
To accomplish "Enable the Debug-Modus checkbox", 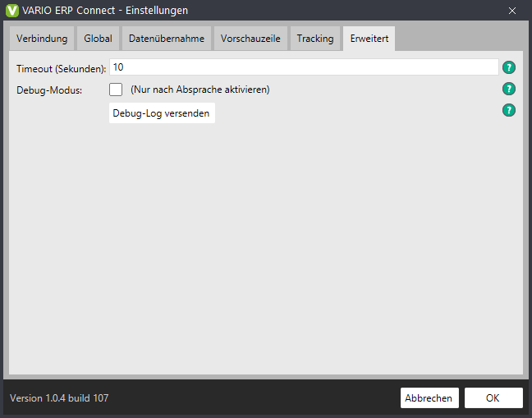I will pos(116,90).
